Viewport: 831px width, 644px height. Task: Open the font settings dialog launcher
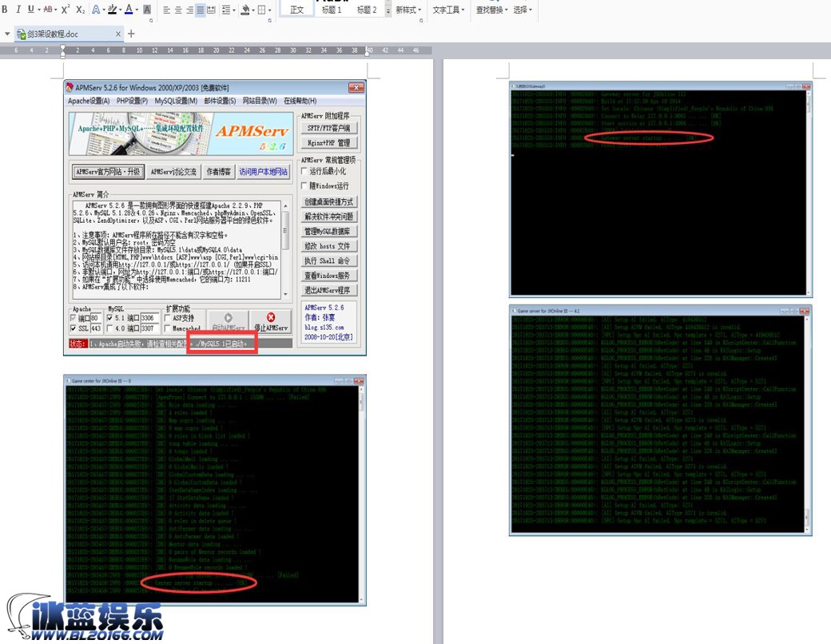pos(151,21)
